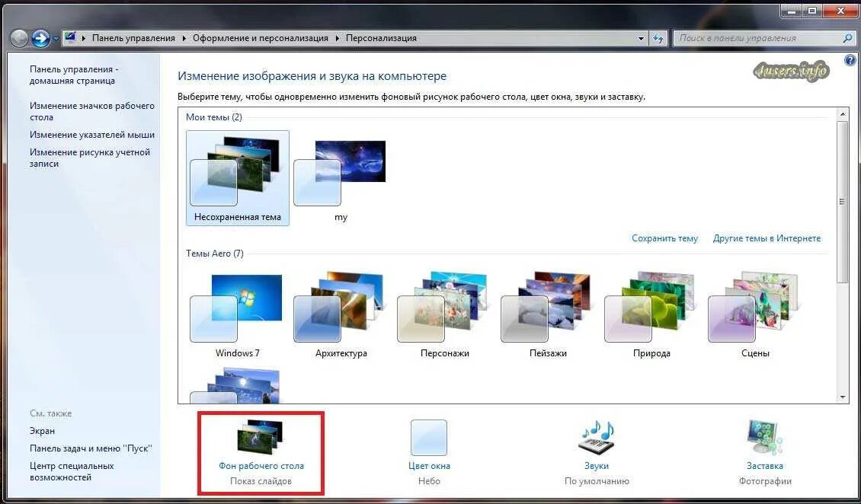The height and width of the screenshot is (504, 861).
Task: Open Панель управления - домашняя страница link
Action: 74,75
